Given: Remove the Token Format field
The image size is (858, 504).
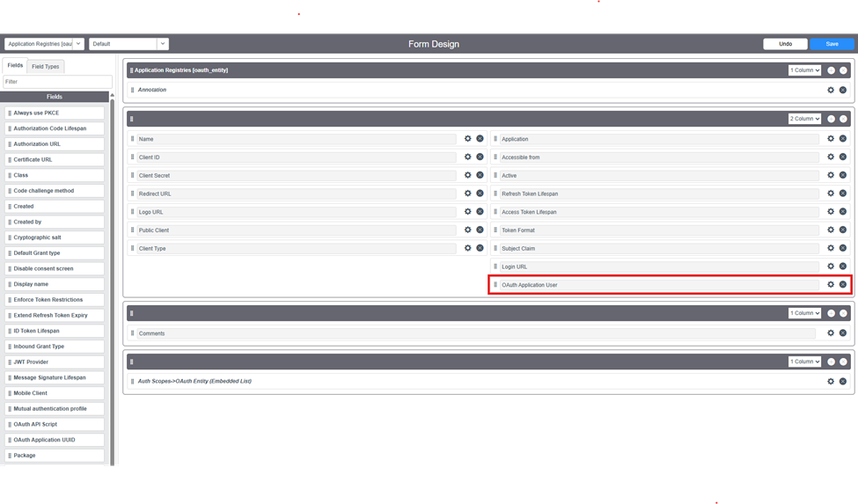Looking at the screenshot, I should tap(843, 230).
